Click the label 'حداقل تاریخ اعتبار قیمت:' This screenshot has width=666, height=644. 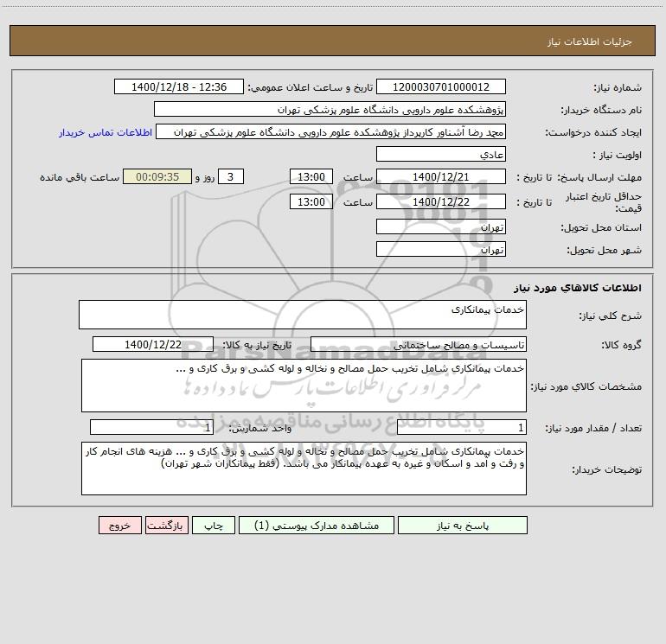click(604, 202)
